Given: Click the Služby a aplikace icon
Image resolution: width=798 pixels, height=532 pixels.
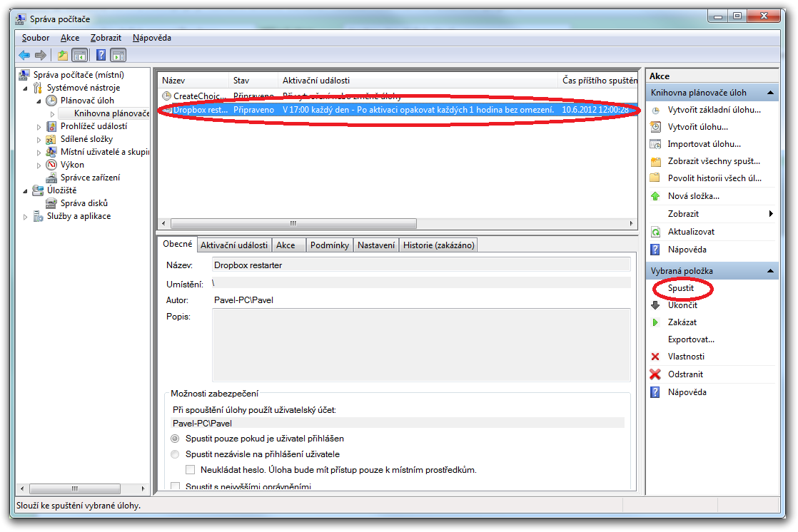Looking at the screenshot, I should pos(38,216).
